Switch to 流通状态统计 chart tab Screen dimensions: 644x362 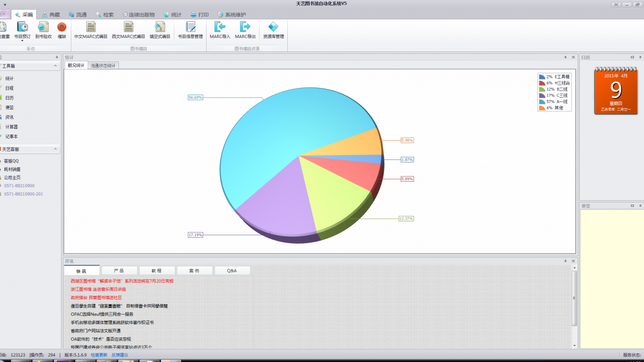coord(103,65)
